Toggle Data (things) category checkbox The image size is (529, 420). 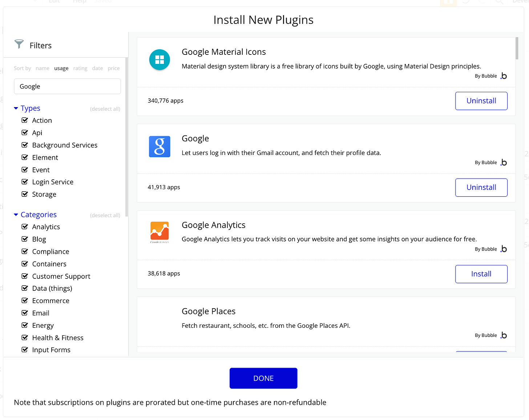[25, 288]
